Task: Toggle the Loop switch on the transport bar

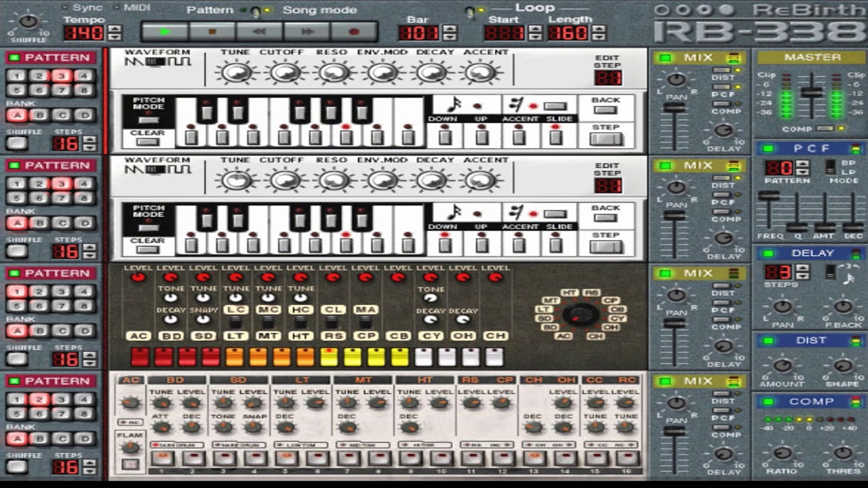Action: click(469, 12)
